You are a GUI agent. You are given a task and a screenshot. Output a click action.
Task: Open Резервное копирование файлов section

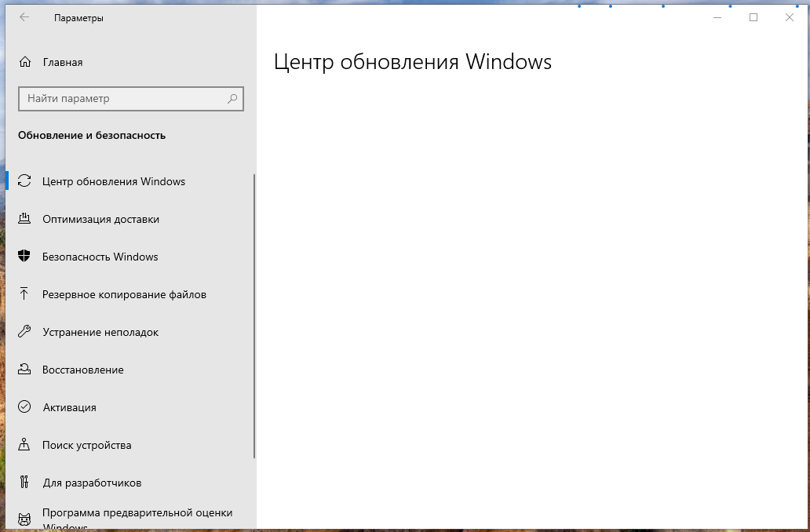coord(125,294)
